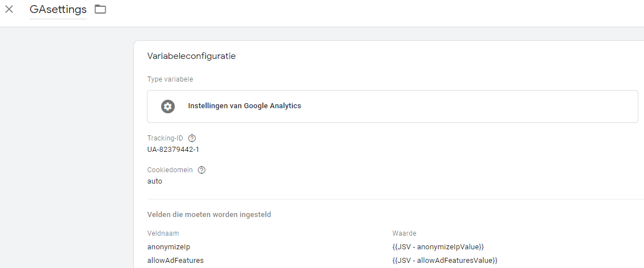The width and height of the screenshot is (644, 268).
Task: Click the folder icon beside GAsettings
Action: pyautogui.click(x=100, y=9)
